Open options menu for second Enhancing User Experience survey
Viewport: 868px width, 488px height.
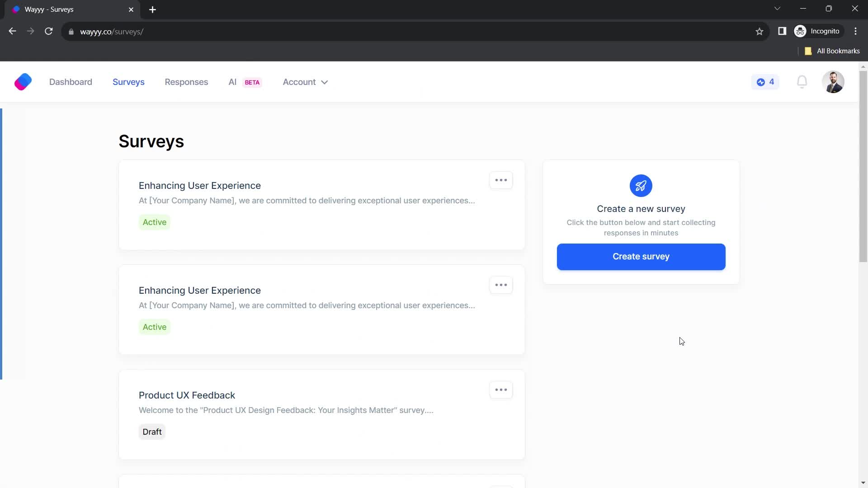point(501,285)
